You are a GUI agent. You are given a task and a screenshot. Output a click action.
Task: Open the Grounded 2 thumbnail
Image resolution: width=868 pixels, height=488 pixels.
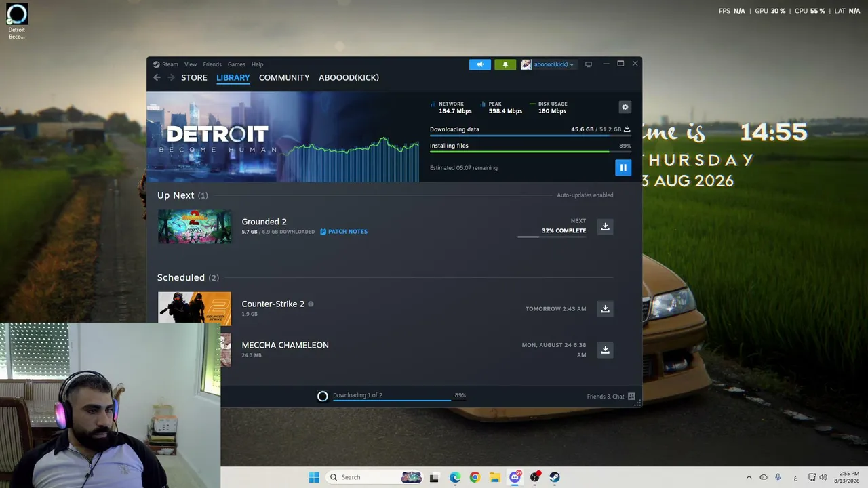pyautogui.click(x=195, y=226)
